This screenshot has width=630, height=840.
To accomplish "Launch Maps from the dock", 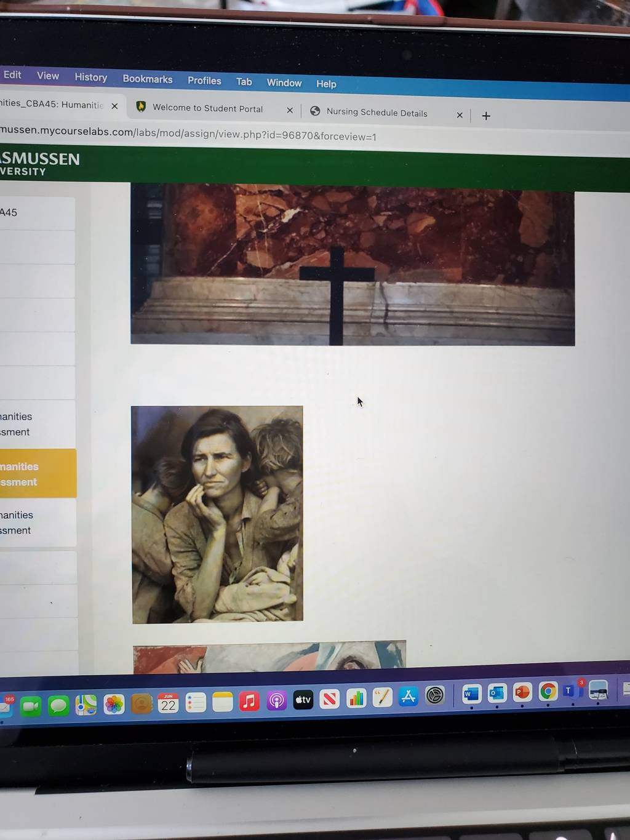I will tap(86, 705).
